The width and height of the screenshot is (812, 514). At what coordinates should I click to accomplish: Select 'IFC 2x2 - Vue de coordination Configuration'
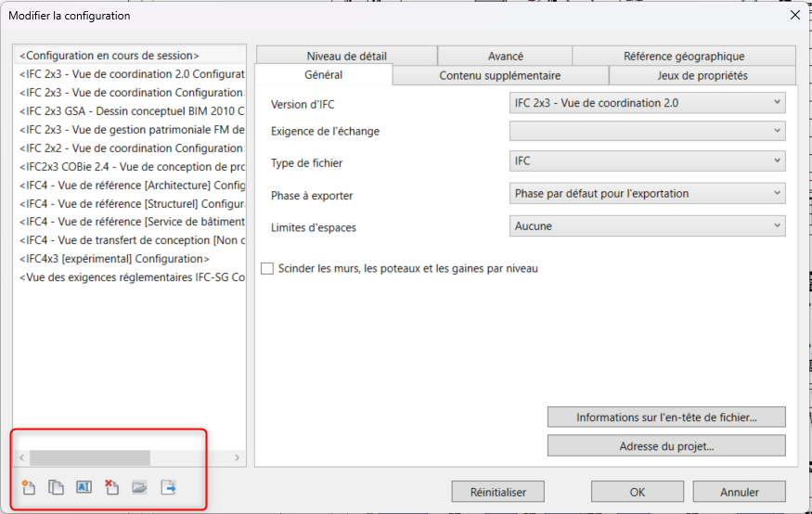pyautogui.click(x=130, y=148)
